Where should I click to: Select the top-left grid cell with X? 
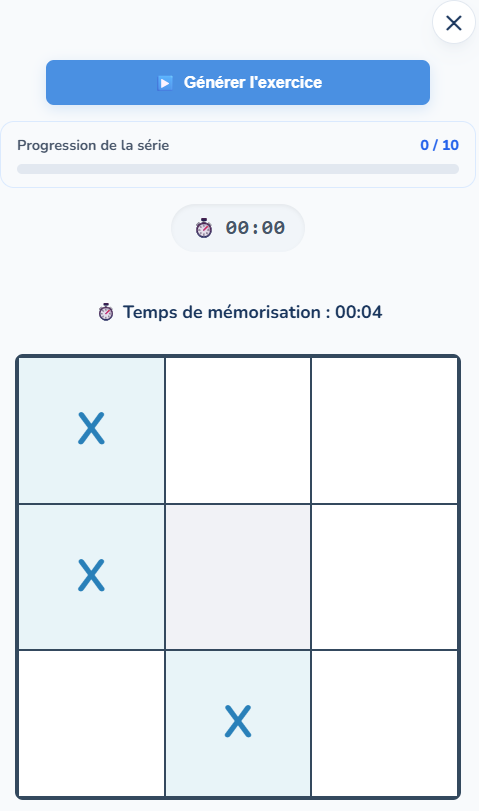(92, 429)
